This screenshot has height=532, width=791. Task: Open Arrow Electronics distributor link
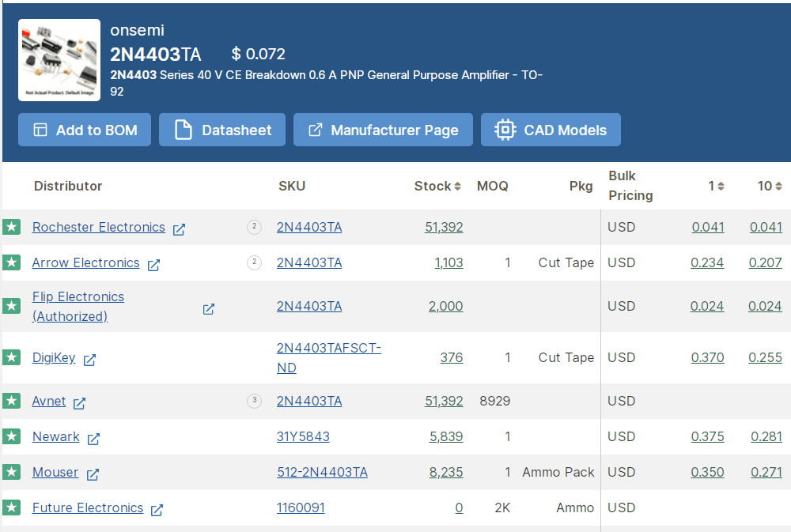[85, 262]
